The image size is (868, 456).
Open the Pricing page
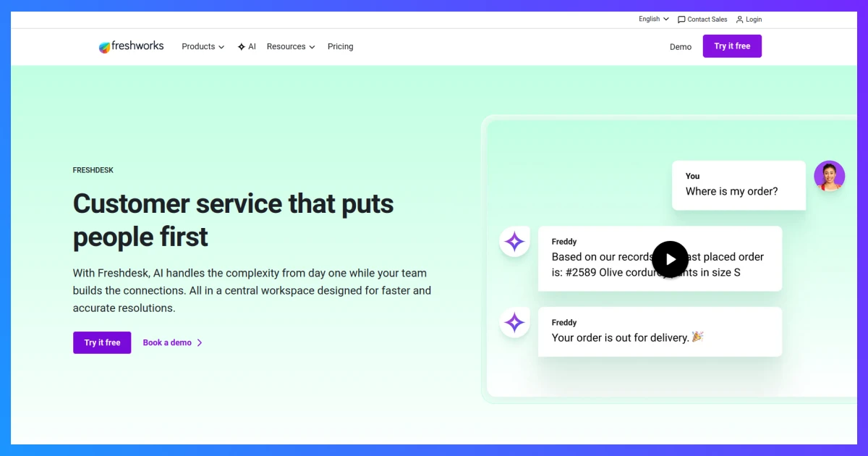[340, 46]
